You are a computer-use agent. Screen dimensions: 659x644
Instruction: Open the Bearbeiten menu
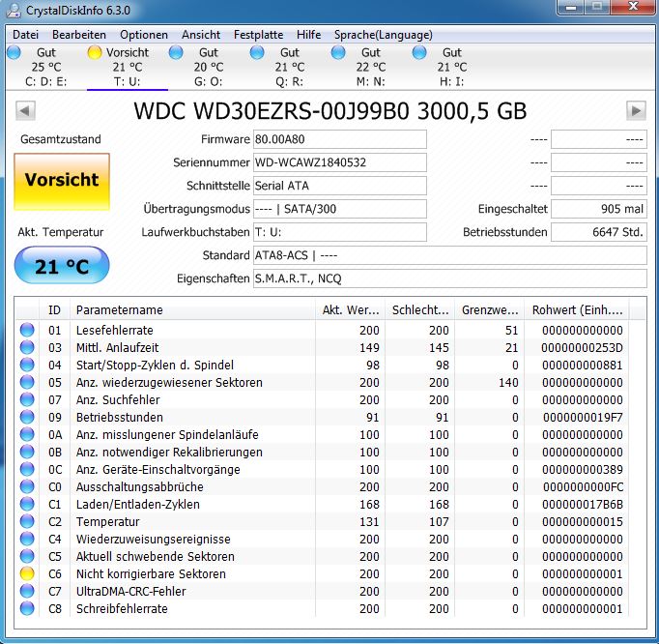coord(79,35)
